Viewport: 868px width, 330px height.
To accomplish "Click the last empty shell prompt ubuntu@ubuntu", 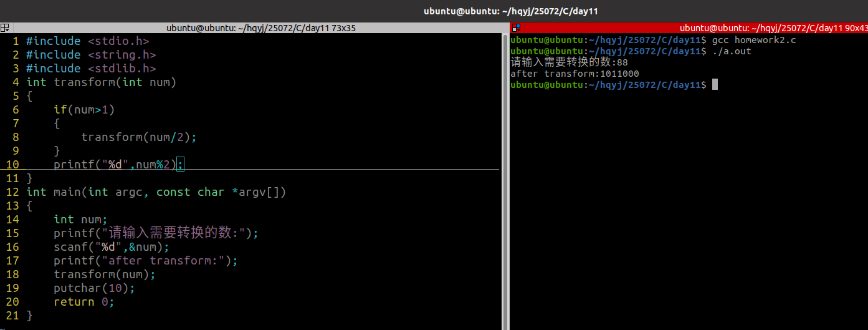I will 608,85.
